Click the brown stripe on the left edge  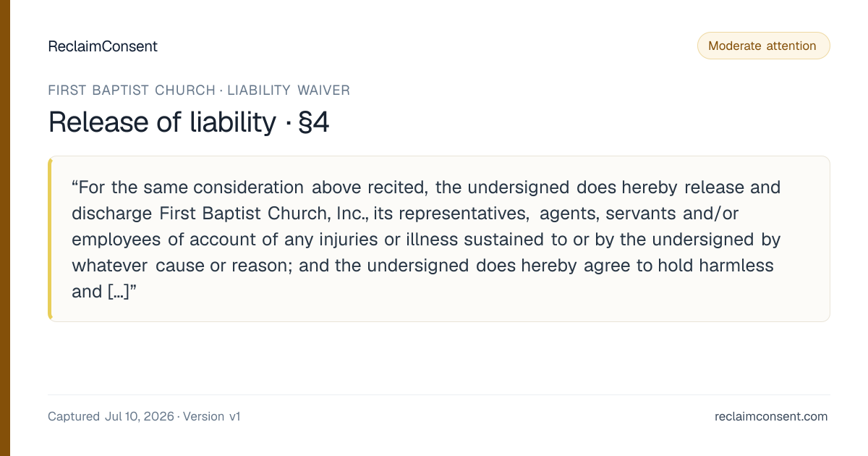coord(5,228)
